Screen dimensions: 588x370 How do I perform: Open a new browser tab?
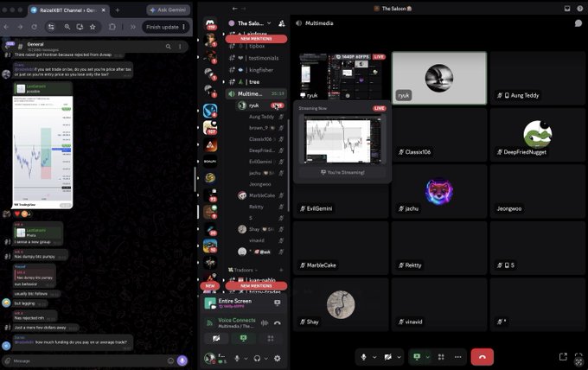[118, 10]
